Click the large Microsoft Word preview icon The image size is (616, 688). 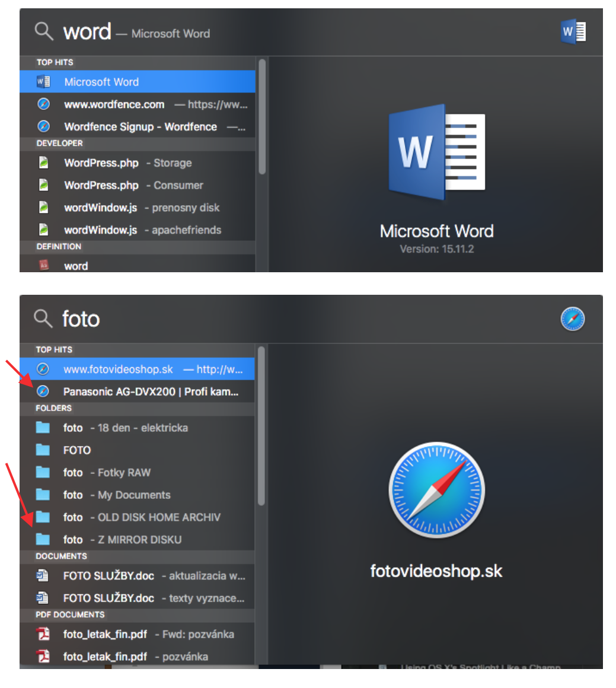[x=437, y=153]
